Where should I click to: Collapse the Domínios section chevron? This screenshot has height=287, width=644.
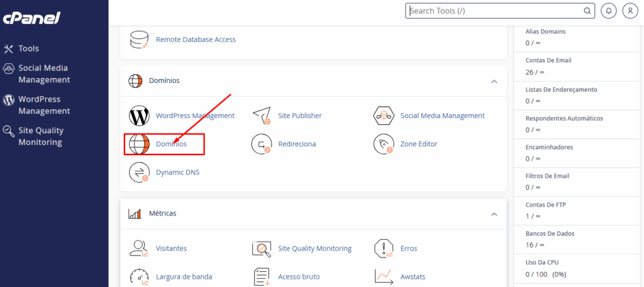[494, 81]
